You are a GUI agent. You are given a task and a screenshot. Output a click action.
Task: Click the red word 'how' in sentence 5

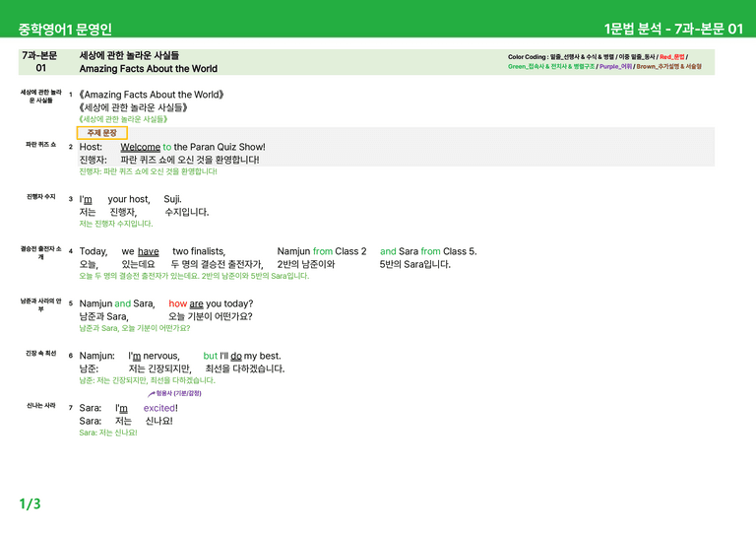[x=177, y=303]
